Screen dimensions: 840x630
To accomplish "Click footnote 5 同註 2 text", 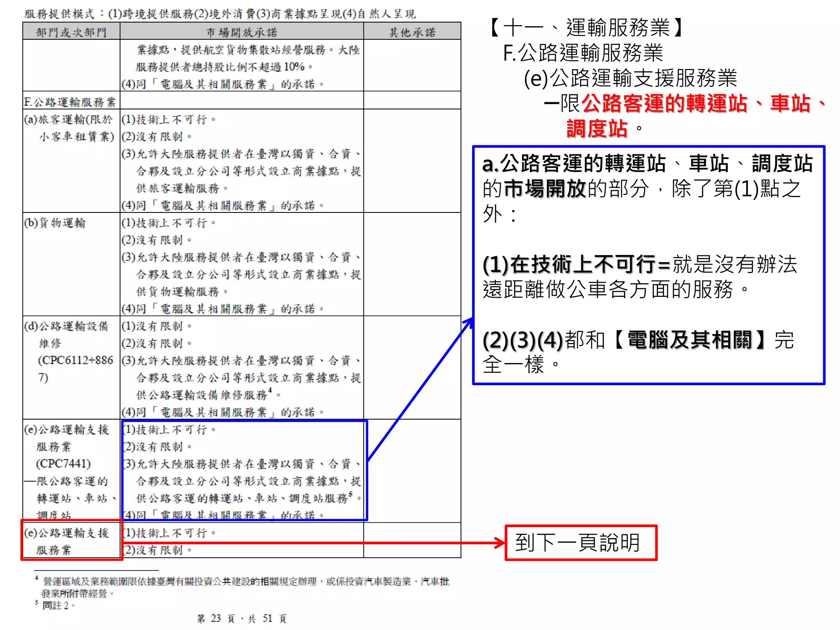I will pos(56,605).
